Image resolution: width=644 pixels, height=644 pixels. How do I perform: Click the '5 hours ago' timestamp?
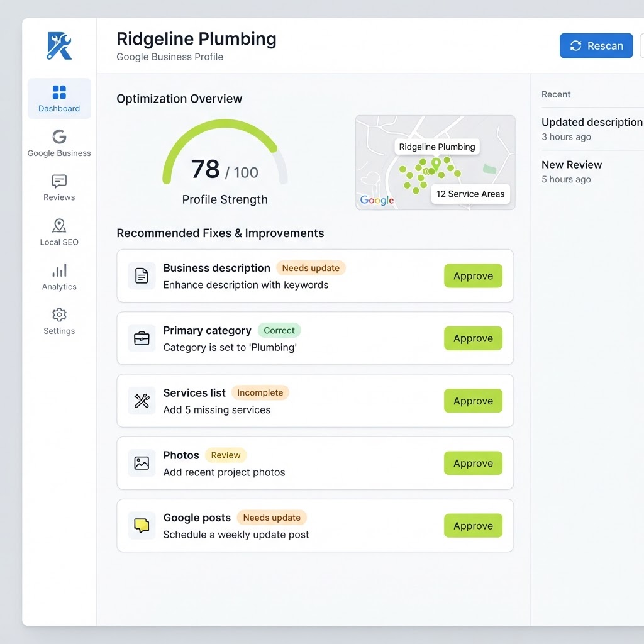tap(566, 179)
